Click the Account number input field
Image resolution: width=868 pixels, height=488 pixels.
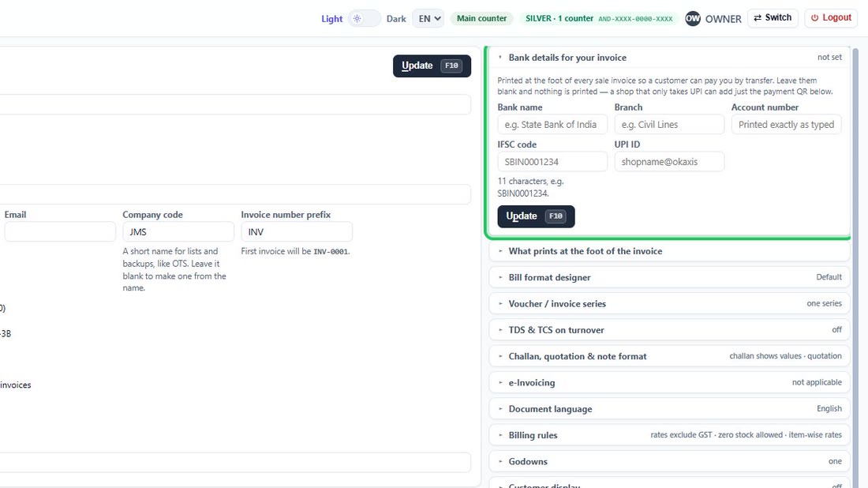(x=786, y=125)
